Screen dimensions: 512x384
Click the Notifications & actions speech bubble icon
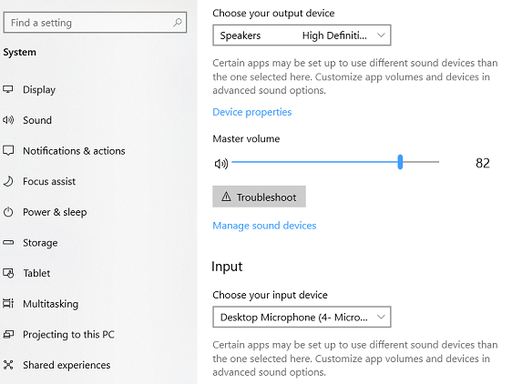[x=8, y=151]
